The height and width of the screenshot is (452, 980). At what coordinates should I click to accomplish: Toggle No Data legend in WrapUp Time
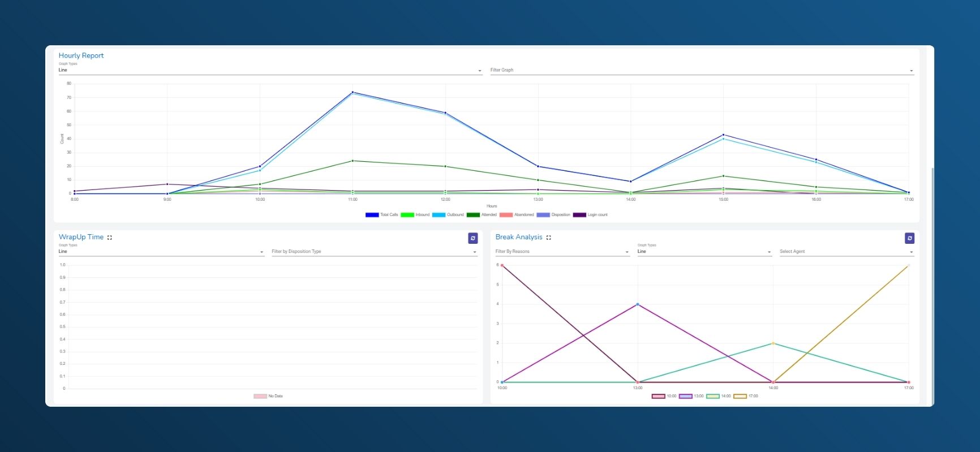[x=268, y=396]
